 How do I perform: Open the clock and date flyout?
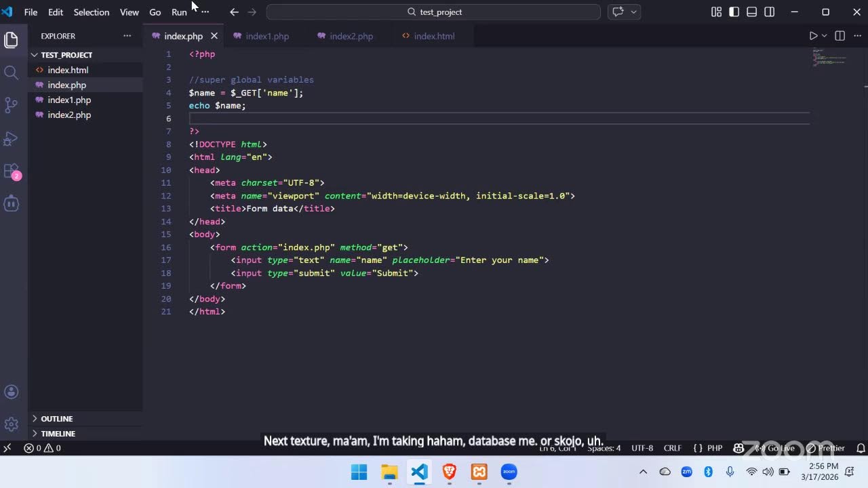coord(820,472)
